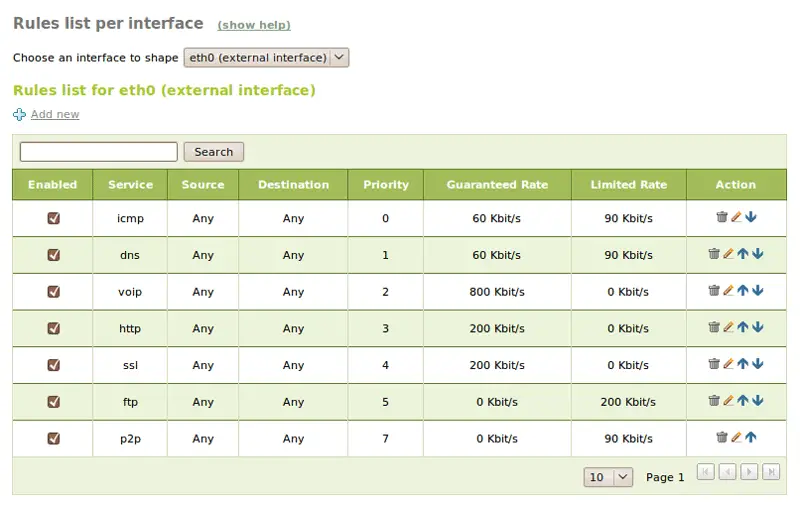Disable the icmp rule checkbox
This screenshot has width=800, height=505.
[x=54, y=218]
